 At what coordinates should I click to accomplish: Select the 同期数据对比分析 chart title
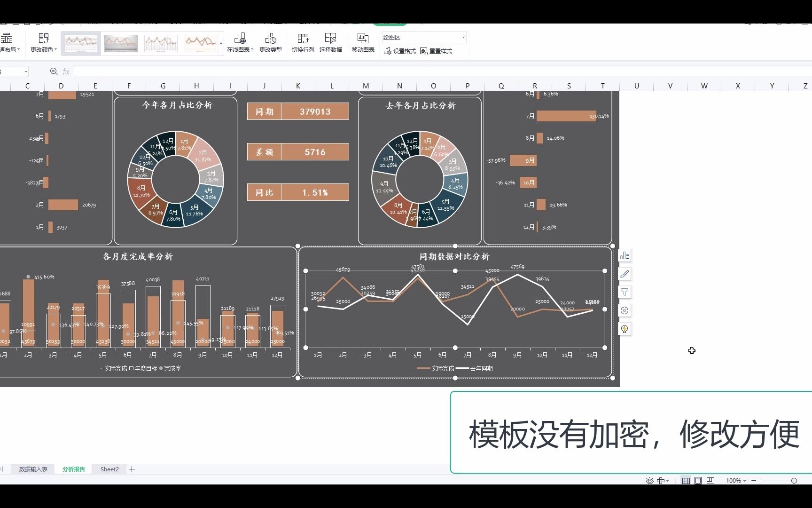point(454,256)
